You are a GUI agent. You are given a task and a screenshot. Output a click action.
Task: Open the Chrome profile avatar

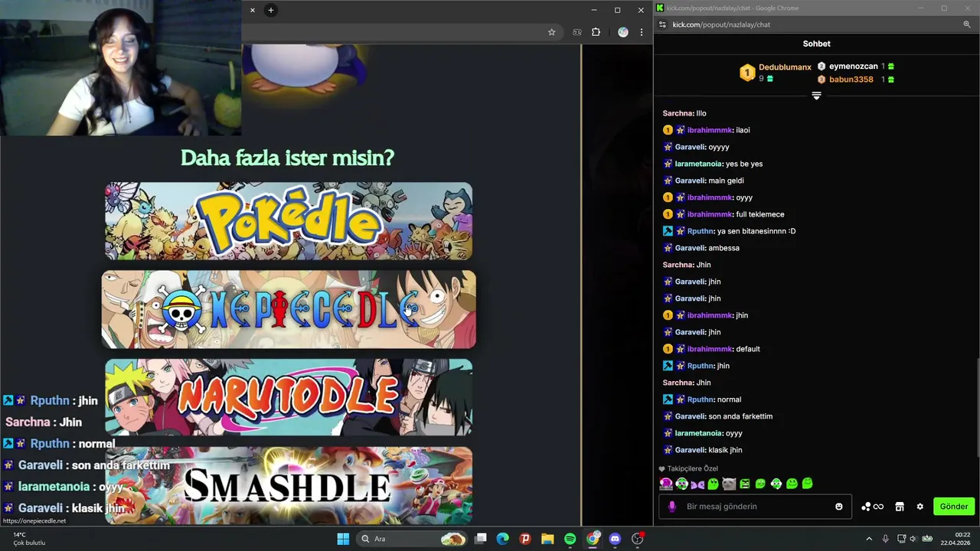point(623,32)
